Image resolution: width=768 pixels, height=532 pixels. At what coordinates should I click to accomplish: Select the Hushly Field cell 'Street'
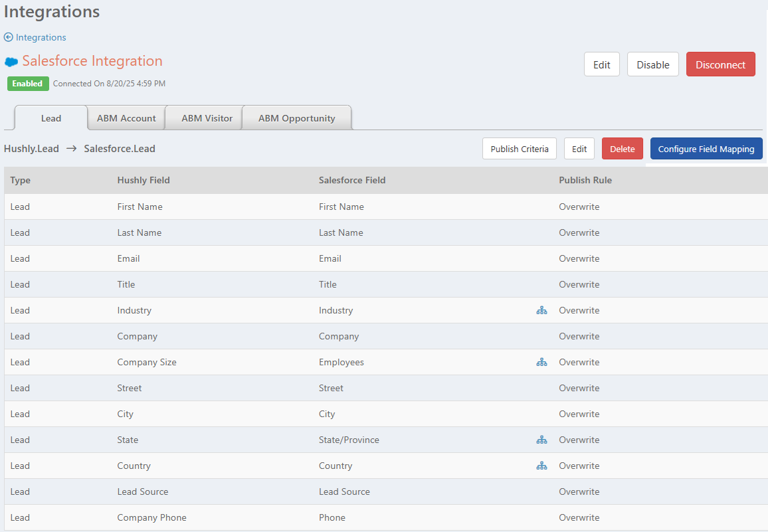(130, 388)
